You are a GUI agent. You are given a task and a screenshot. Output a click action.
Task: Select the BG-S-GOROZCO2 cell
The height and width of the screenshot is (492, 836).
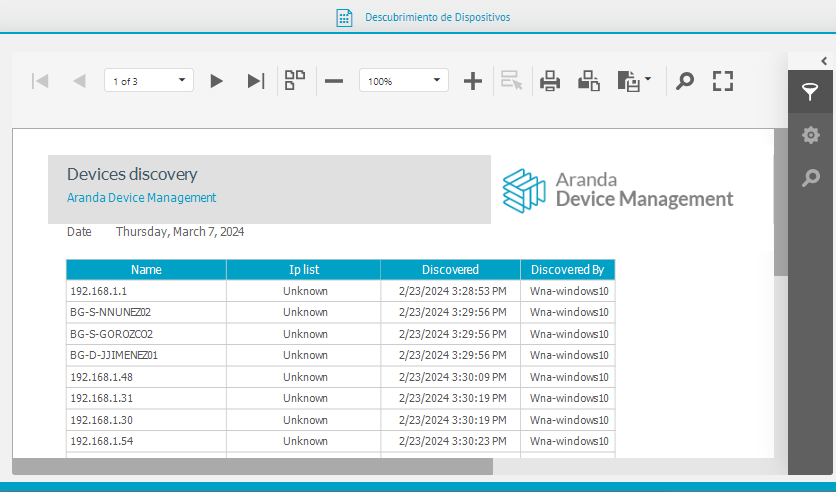pyautogui.click(x=146, y=334)
